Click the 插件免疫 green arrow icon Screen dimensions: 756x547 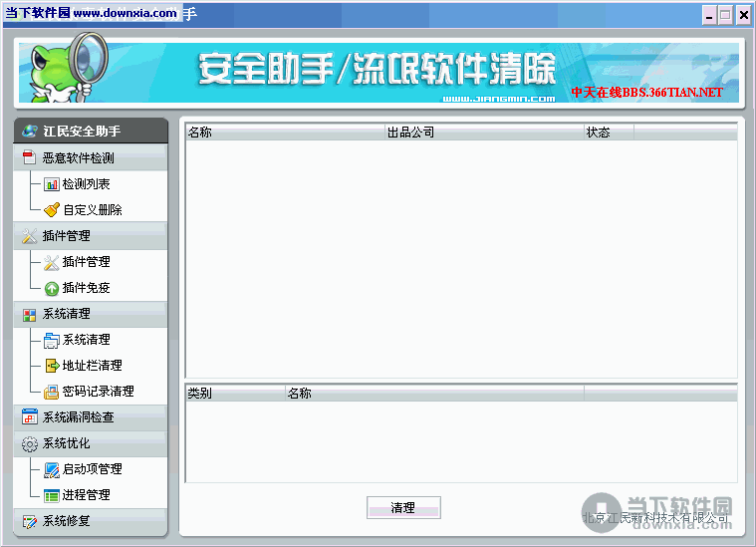pos(52,288)
